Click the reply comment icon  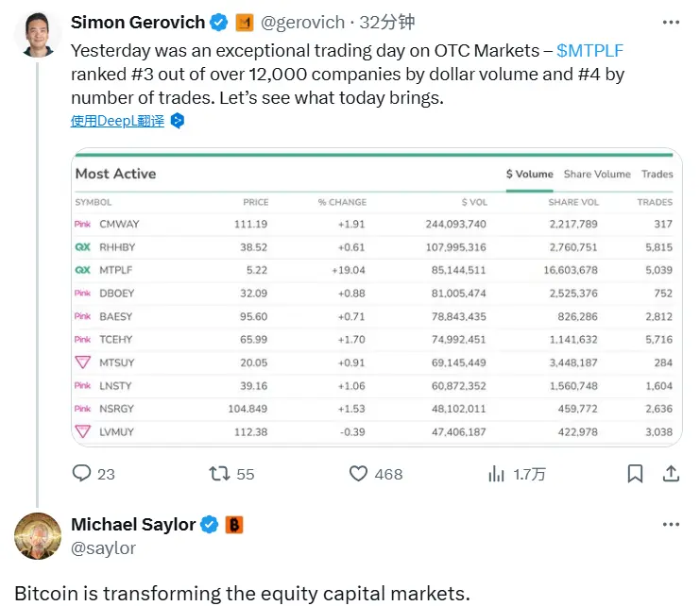[x=82, y=474]
